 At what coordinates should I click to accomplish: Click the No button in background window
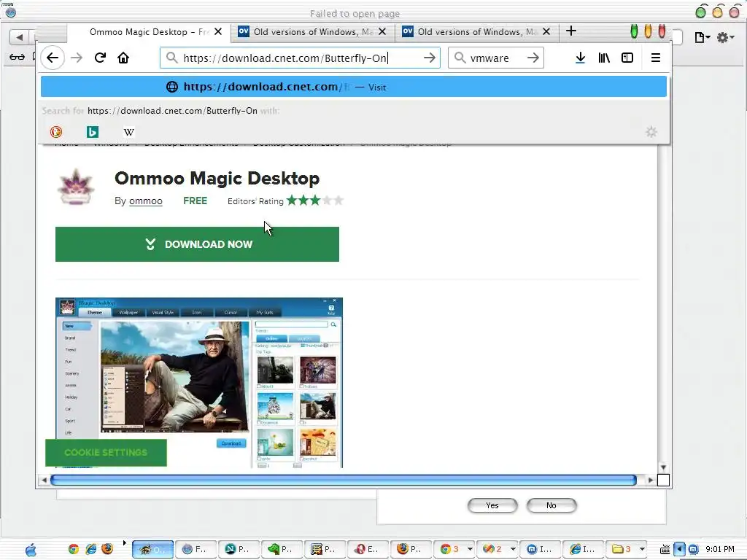tap(551, 505)
